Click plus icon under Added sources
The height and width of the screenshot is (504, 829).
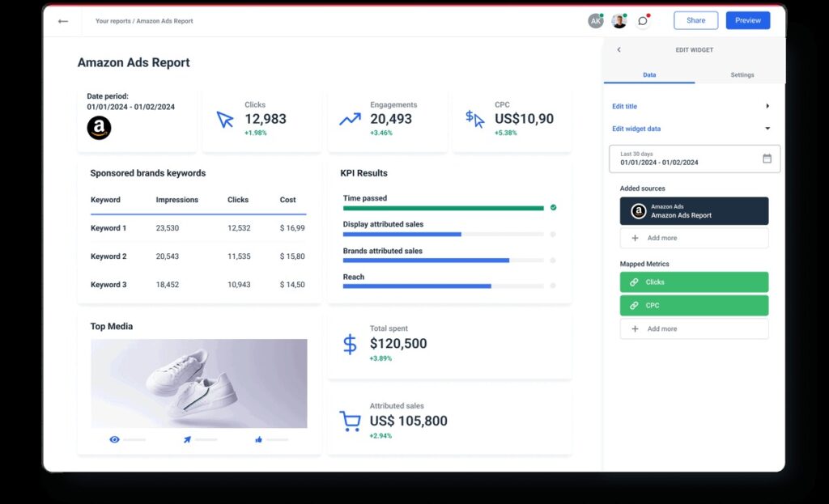coord(635,239)
